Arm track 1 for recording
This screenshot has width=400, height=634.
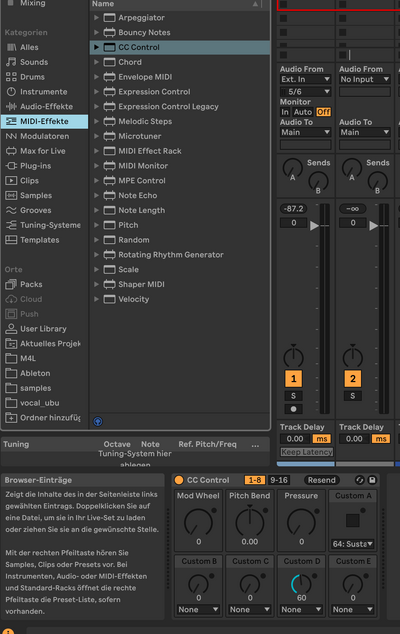[x=294, y=409]
